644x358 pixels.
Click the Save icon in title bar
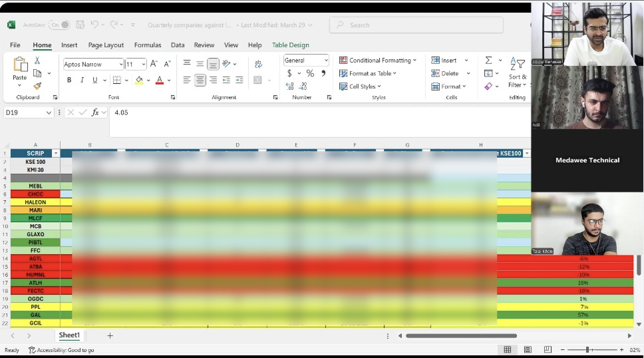80,25
